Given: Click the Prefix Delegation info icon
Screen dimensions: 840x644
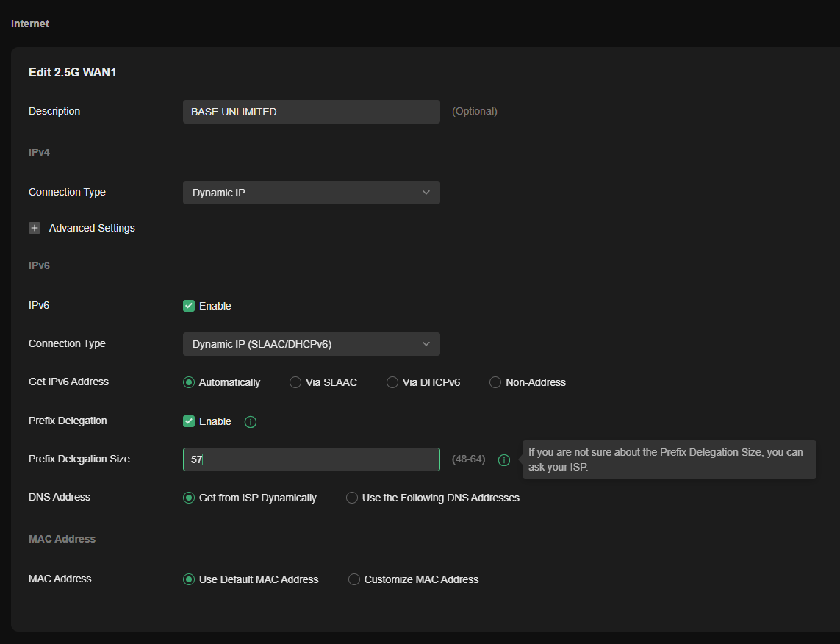Looking at the screenshot, I should tap(250, 422).
